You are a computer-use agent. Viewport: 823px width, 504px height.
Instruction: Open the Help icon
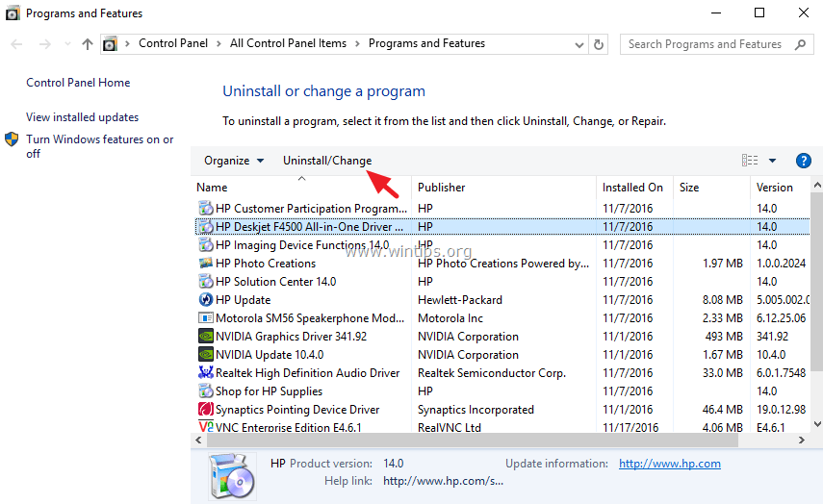[803, 161]
